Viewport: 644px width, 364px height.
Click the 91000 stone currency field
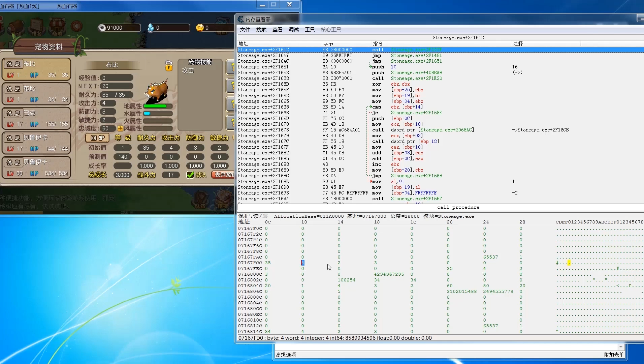[119, 28]
